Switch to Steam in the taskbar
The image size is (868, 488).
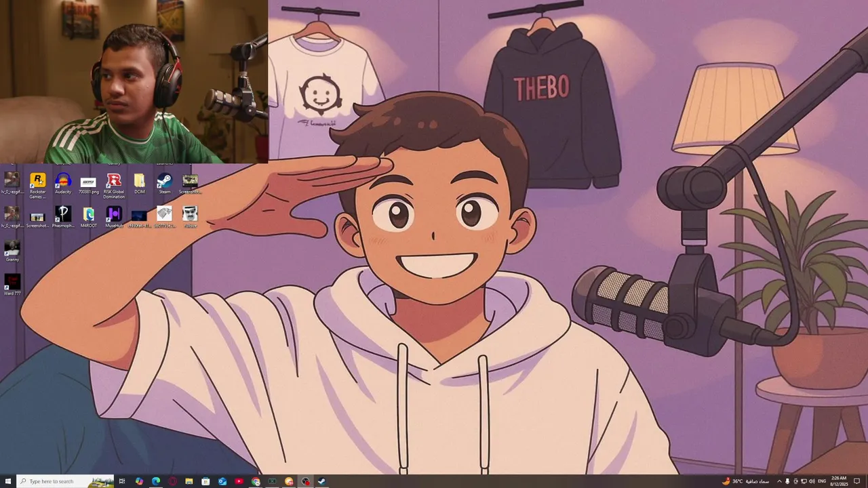(321, 481)
